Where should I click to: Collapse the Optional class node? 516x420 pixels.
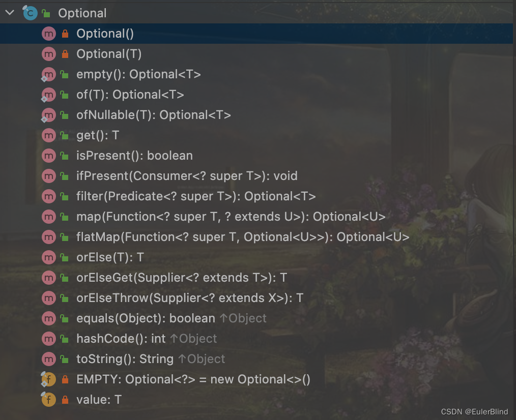pos(9,13)
